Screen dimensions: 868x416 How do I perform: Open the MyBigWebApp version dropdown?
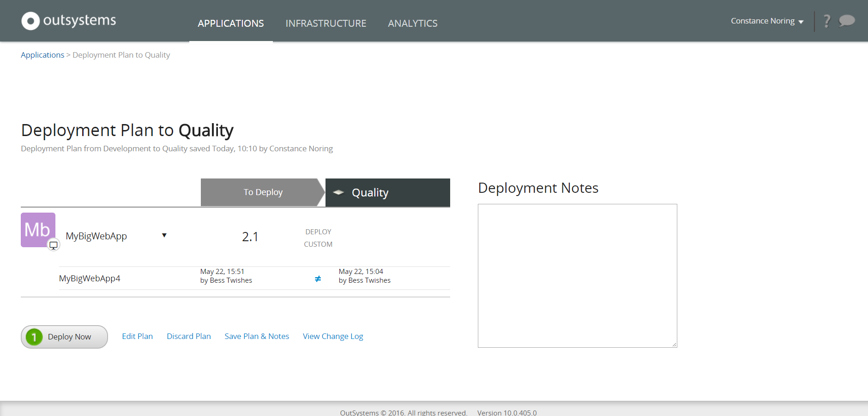point(164,235)
